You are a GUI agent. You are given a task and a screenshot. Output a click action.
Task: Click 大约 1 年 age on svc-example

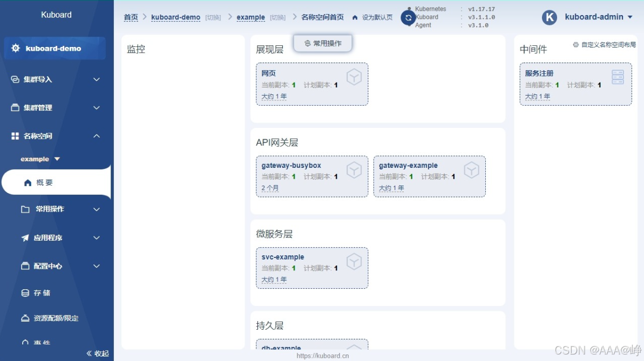point(274,280)
